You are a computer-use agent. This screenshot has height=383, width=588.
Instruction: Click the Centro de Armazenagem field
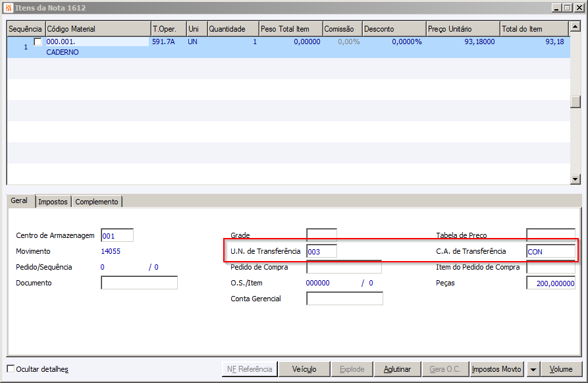tap(117, 235)
